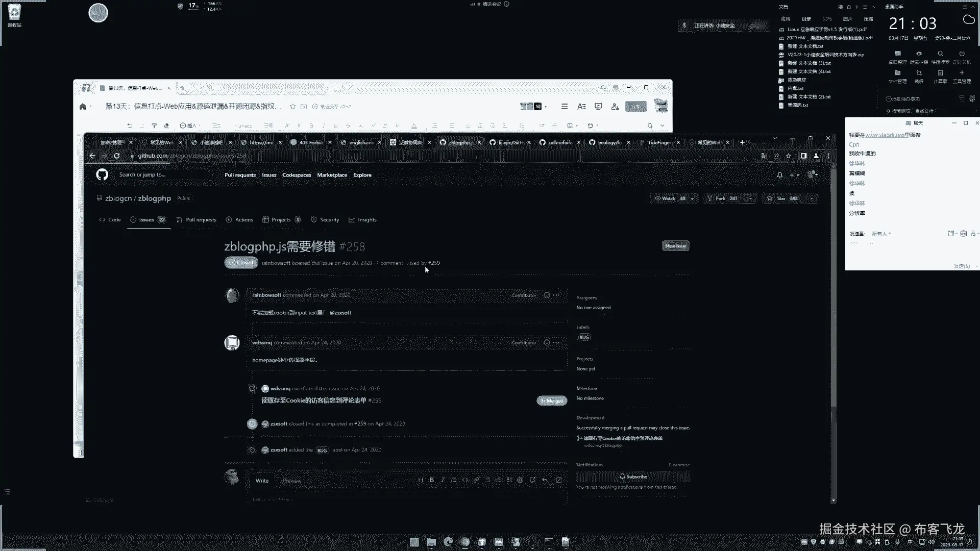Toggle Watch on the repository
Viewport: 980px width, 551px height.
click(670, 198)
